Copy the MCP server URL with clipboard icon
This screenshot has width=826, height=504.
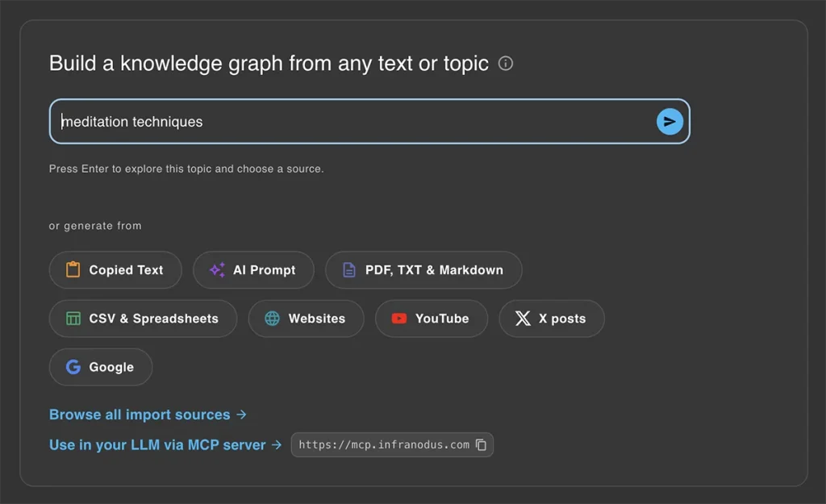(481, 444)
